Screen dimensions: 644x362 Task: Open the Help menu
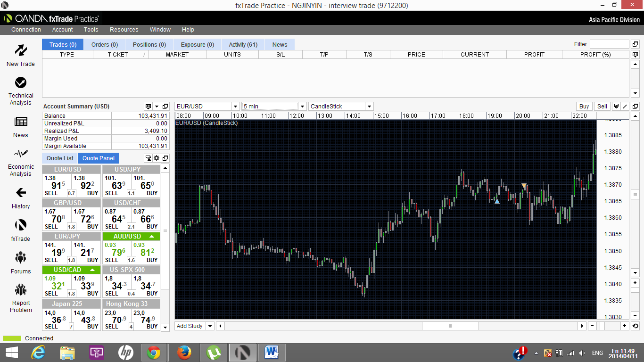click(188, 30)
